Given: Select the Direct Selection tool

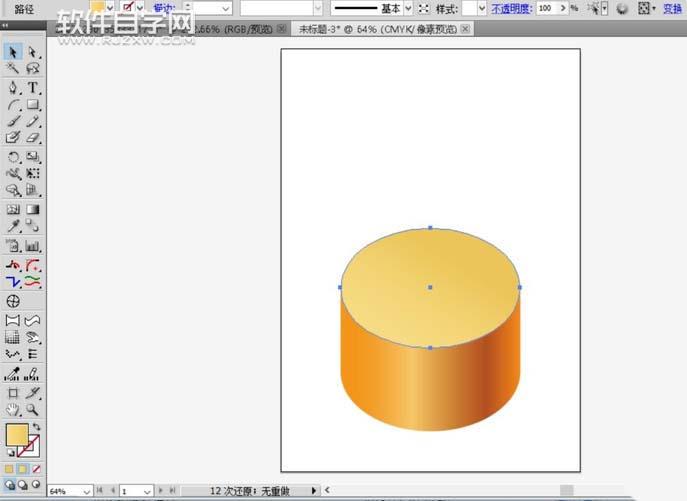Looking at the screenshot, I should (32, 52).
